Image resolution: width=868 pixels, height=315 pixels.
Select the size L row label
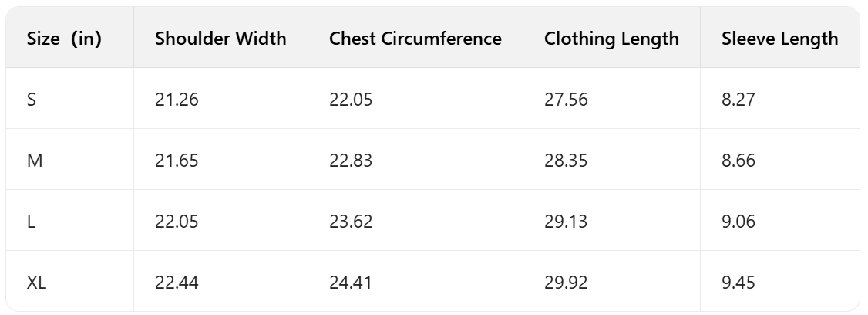(31, 222)
